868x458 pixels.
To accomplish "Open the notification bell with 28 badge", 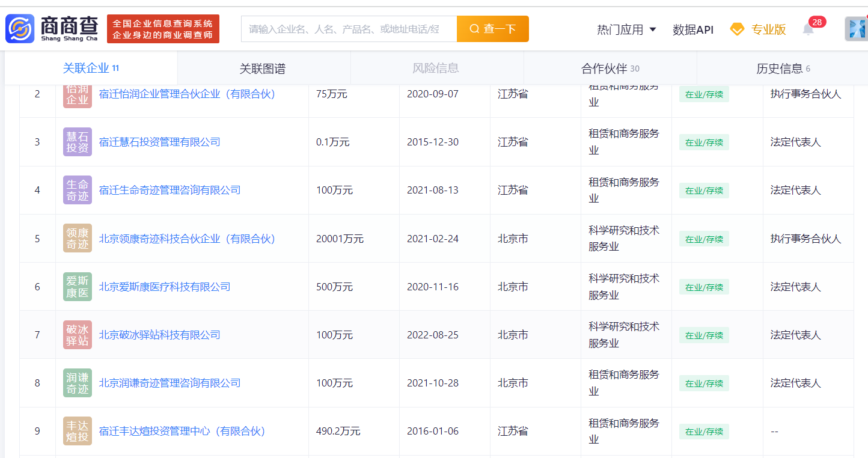I will [808, 29].
